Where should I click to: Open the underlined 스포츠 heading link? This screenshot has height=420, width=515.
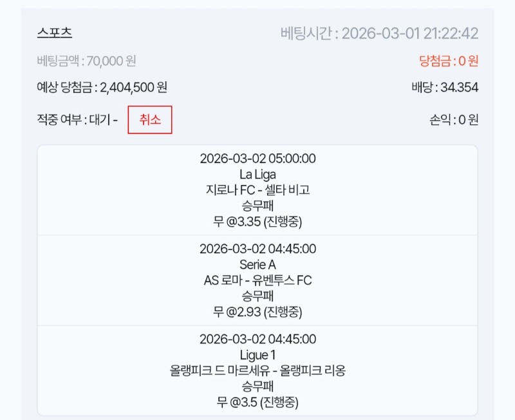tap(55, 33)
